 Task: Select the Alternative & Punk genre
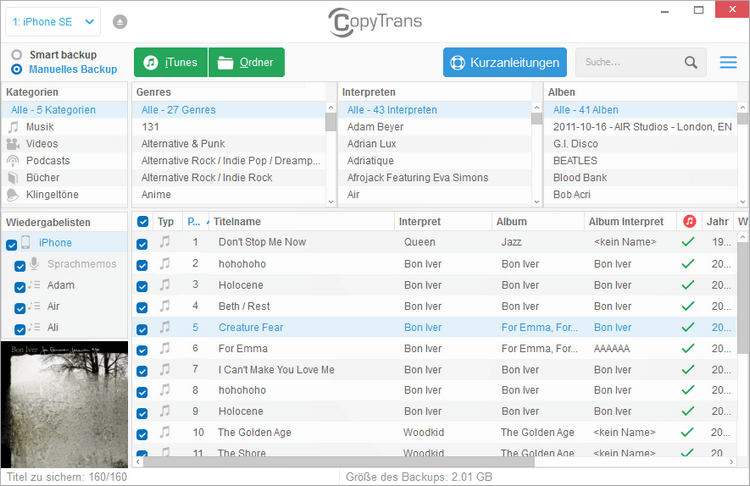coord(229,144)
